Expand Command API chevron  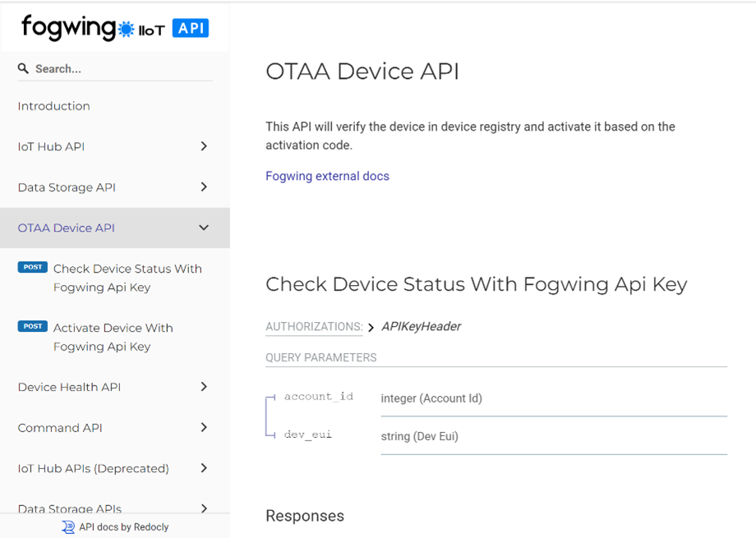[x=204, y=427]
